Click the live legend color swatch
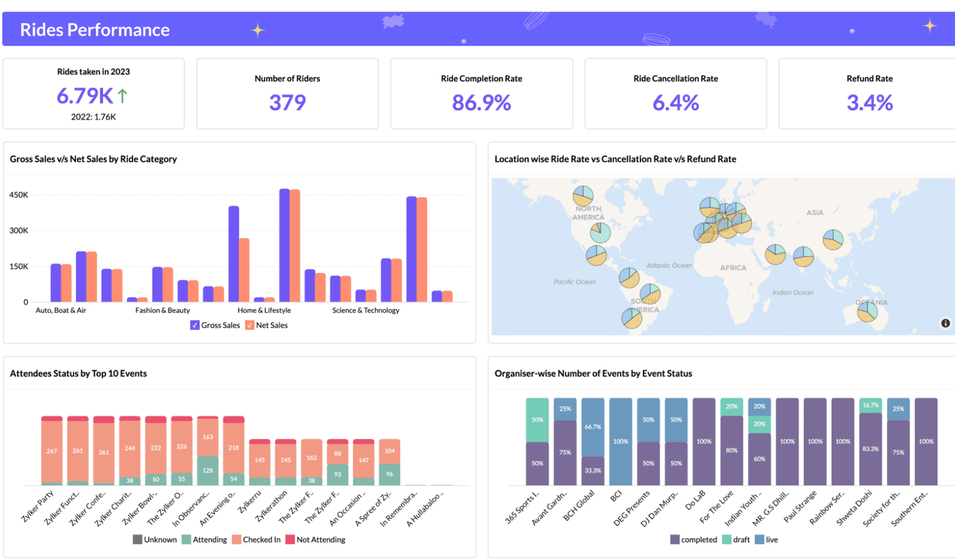This screenshot has height=560, width=955. (759, 540)
